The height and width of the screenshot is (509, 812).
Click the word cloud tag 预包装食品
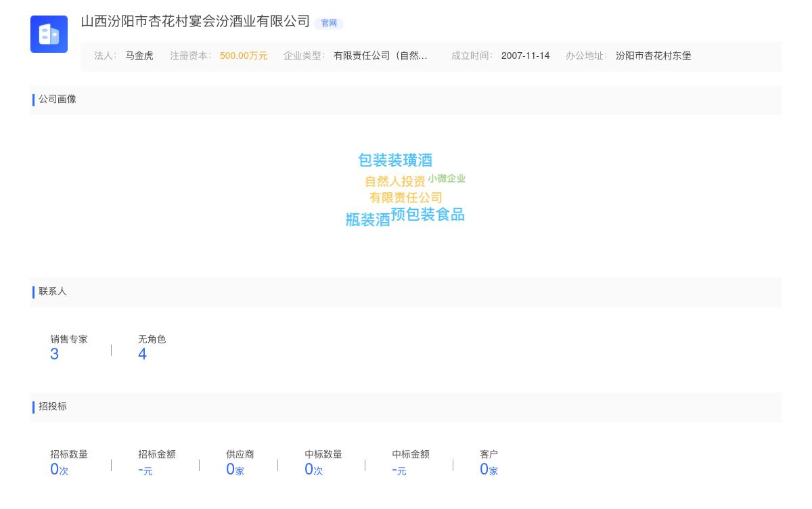pos(428,215)
